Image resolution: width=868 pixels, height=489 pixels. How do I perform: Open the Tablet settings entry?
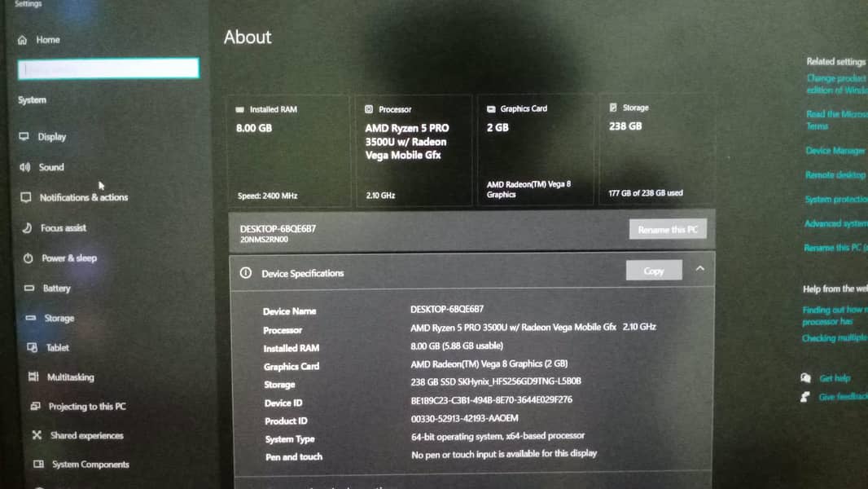(x=58, y=348)
